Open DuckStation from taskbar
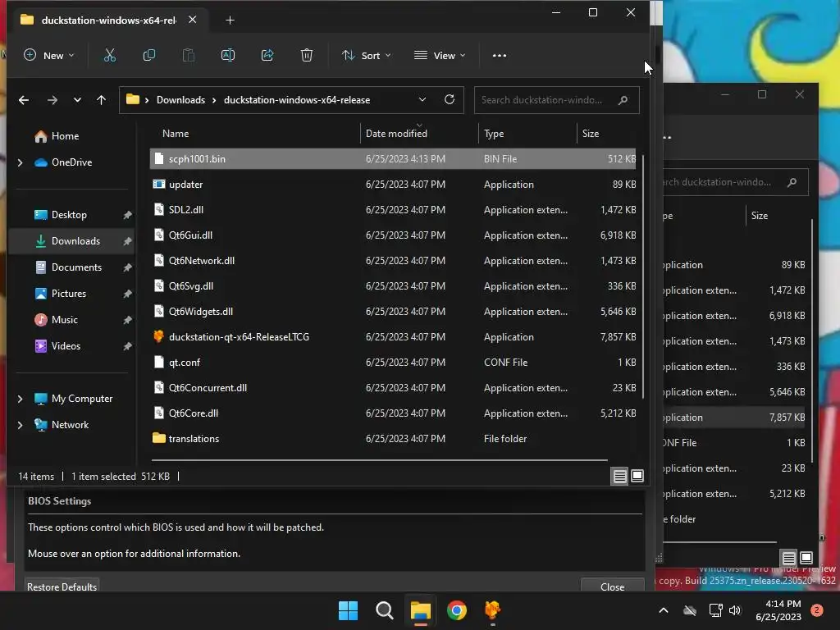Screen dimensions: 840x630 tap(492, 610)
